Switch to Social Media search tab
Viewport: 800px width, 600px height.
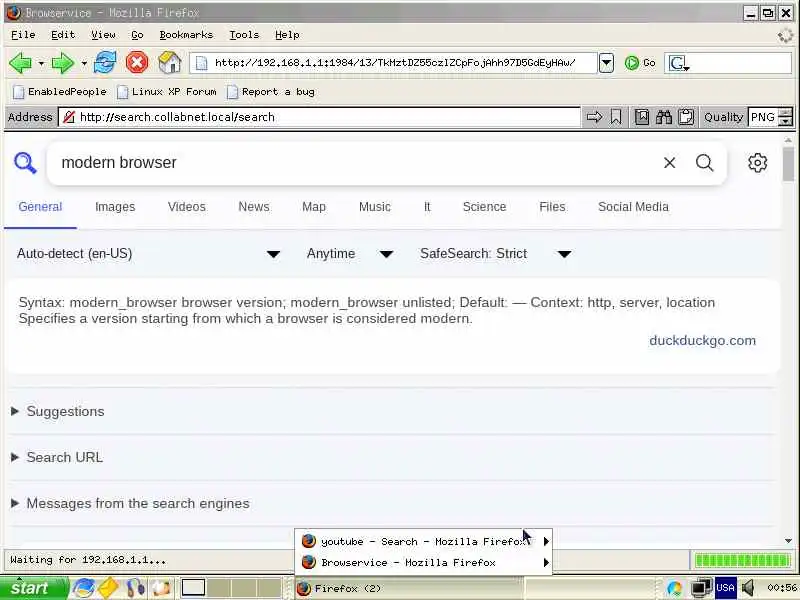click(x=633, y=207)
